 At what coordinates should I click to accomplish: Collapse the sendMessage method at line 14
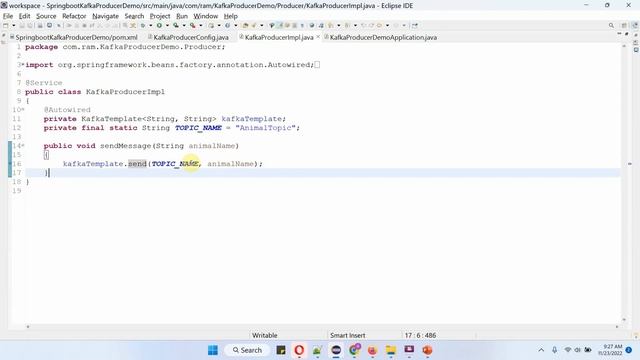(22, 145)
